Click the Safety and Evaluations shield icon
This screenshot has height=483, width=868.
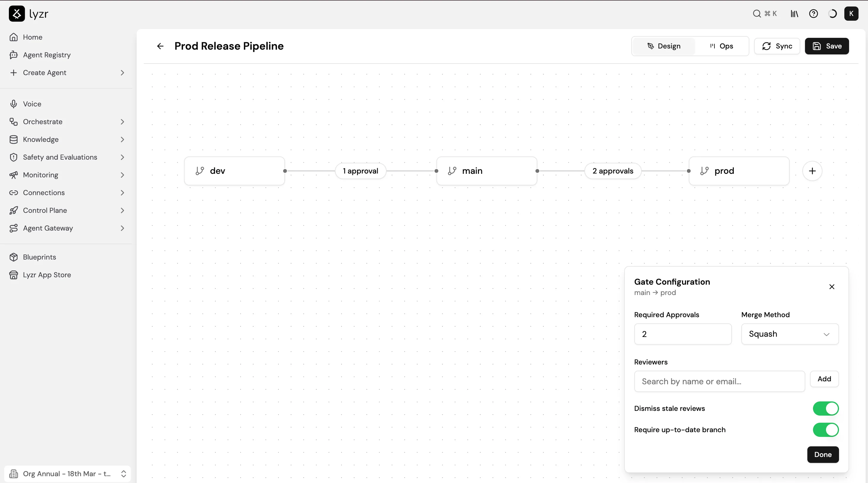coord(14,157)
